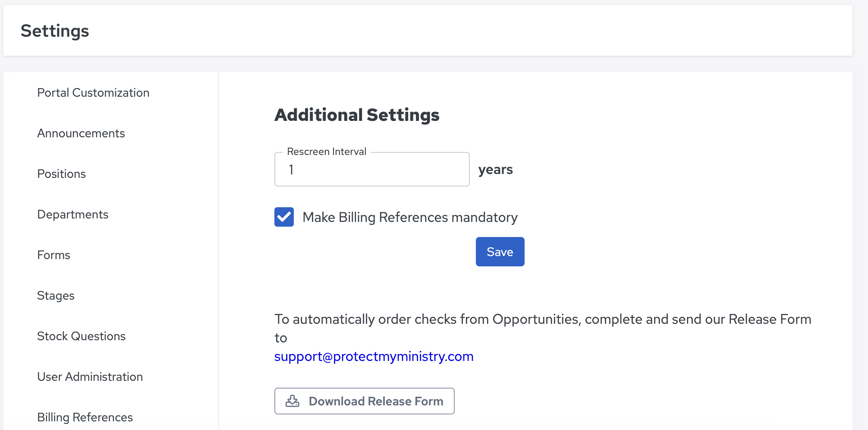This screenshot has height=430, width=868.
Task: Click the Save button
Action: coord(500,252)
